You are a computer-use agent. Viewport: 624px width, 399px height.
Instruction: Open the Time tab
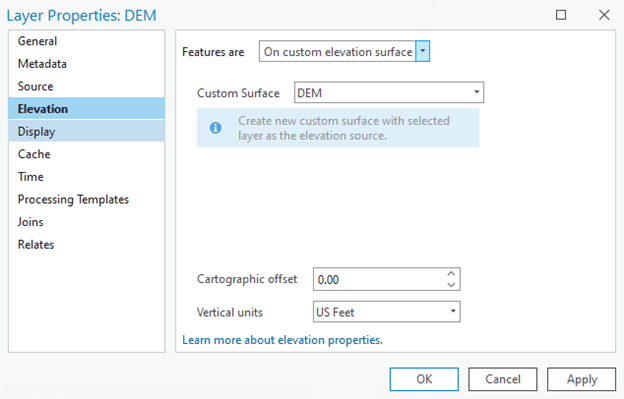86,177
